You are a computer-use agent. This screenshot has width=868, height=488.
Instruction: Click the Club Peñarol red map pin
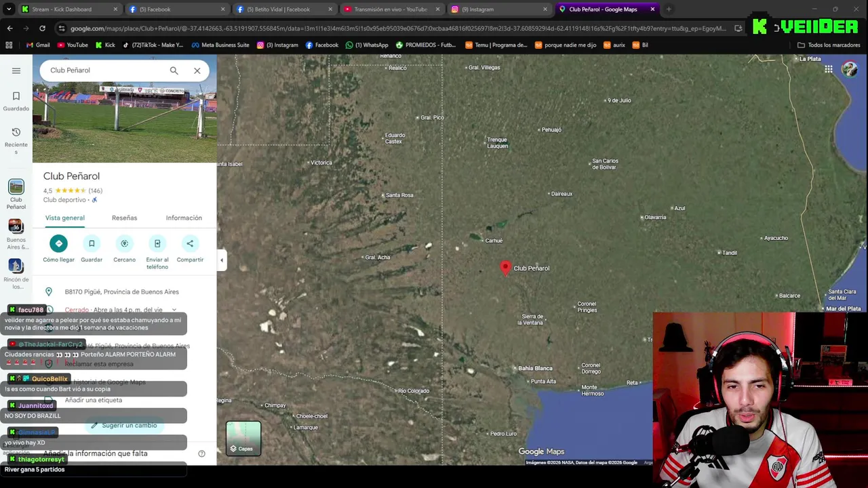point(505,268)
